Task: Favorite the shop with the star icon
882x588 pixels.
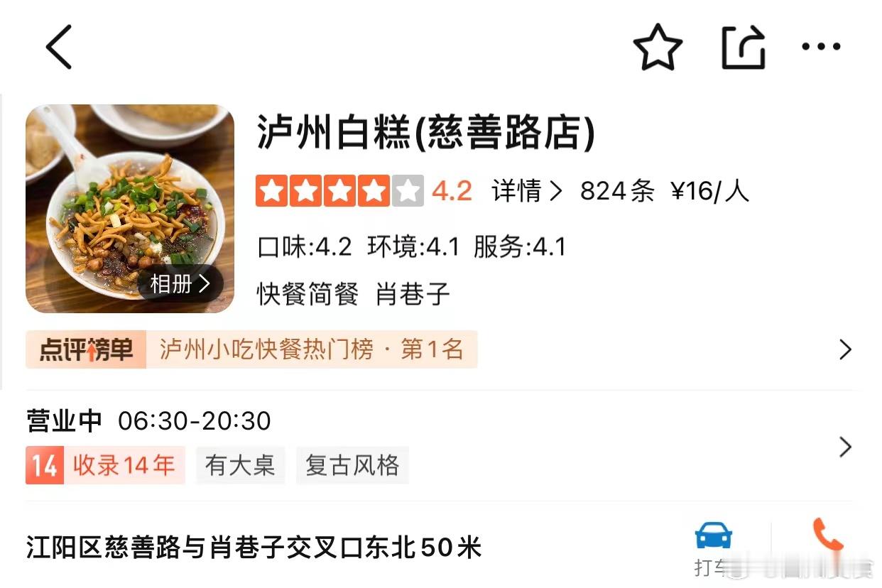Action: tap(658, 47)
